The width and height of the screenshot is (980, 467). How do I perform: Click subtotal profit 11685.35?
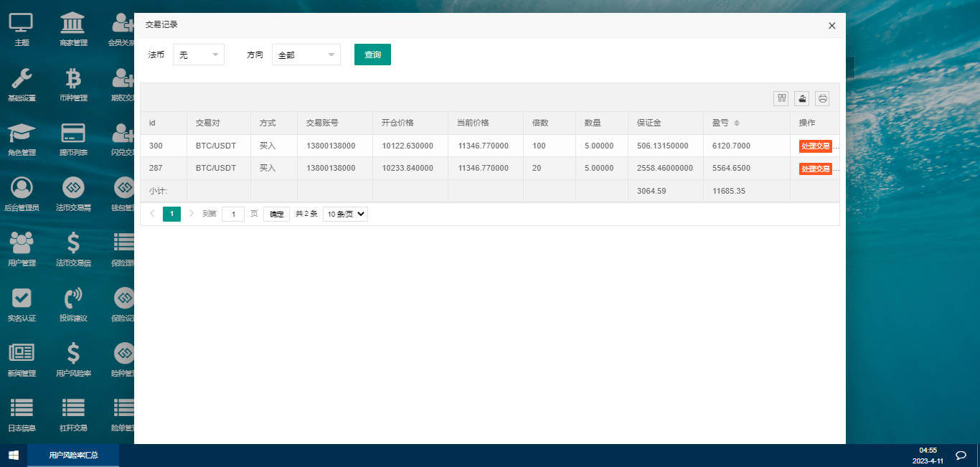coord(729,191)
